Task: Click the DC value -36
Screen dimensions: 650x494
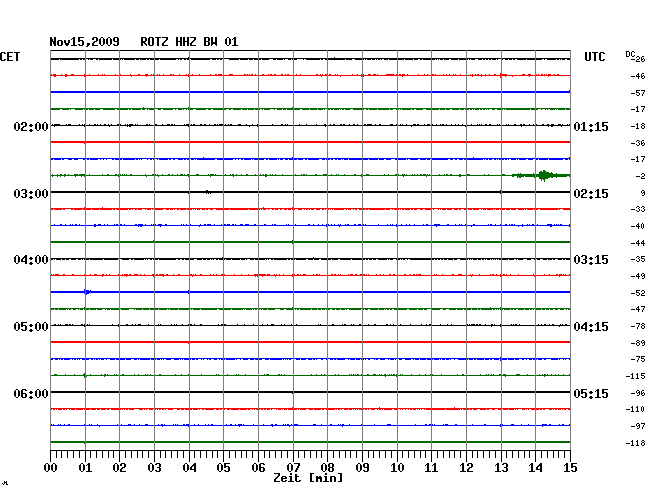Action: click(x=638, y=143)
